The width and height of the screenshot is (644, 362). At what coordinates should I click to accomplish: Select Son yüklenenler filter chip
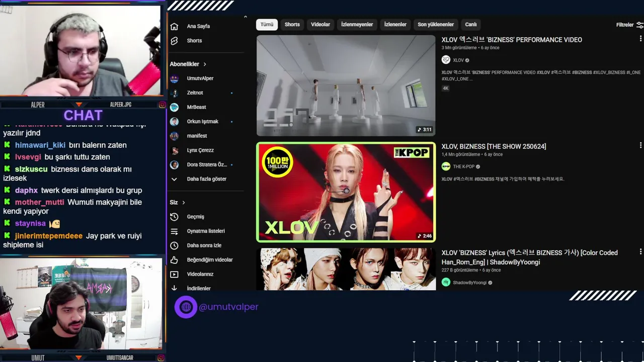tap(436, 25)
